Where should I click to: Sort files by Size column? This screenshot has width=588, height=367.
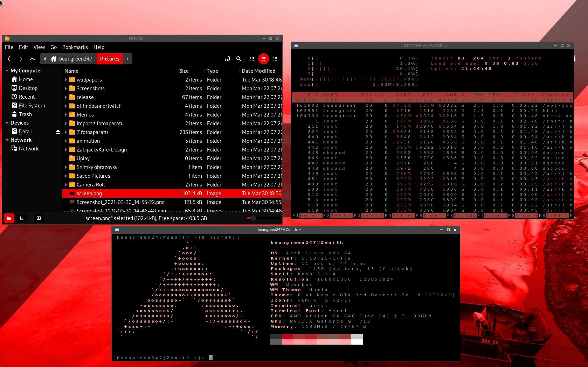click(184, 71)
